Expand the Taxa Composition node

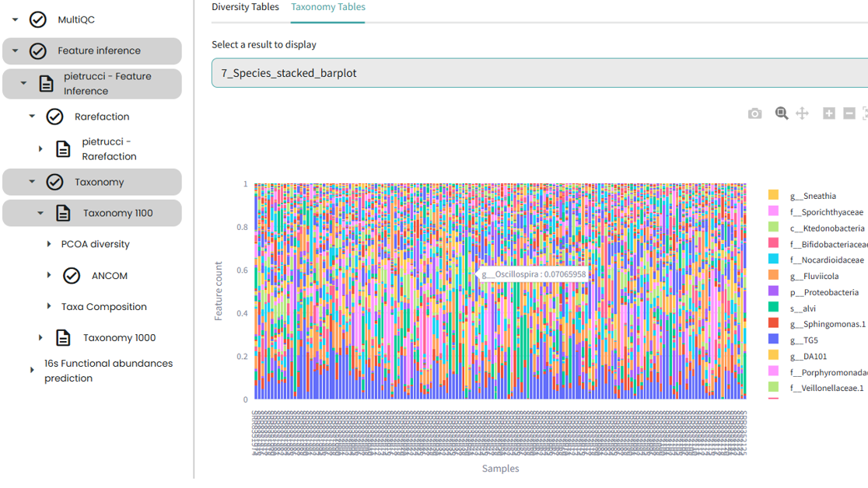(49, 307)
